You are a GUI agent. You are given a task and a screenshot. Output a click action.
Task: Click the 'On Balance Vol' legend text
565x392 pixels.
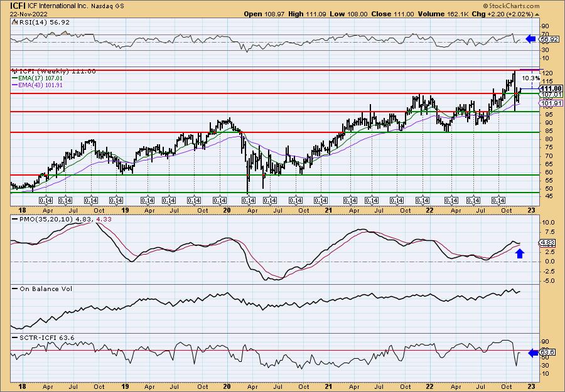coord(46,289)
